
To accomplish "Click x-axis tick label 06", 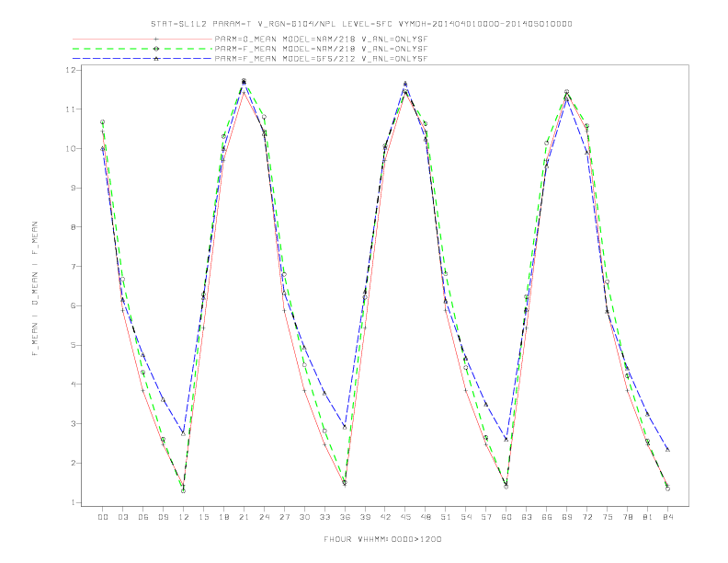I will point(143,517).
